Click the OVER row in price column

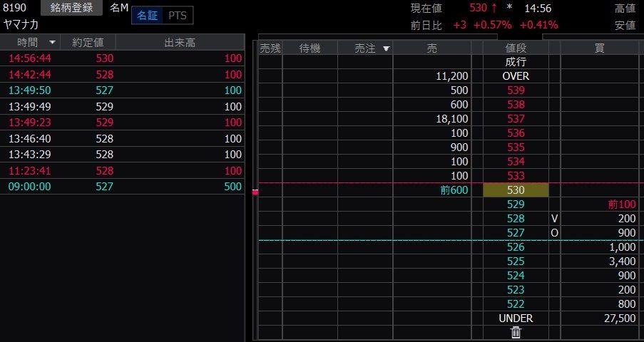point(516,76)
